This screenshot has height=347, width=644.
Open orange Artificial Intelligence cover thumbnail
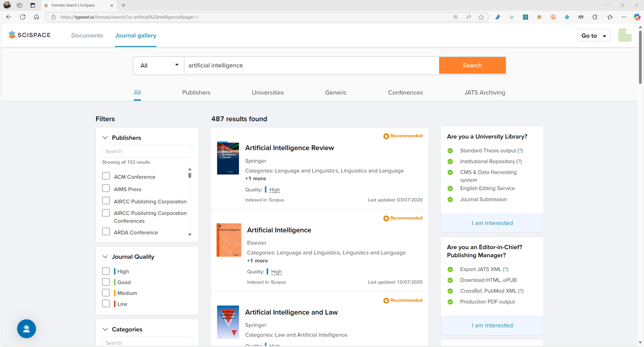pyautogui.click(x=229, y=240)
